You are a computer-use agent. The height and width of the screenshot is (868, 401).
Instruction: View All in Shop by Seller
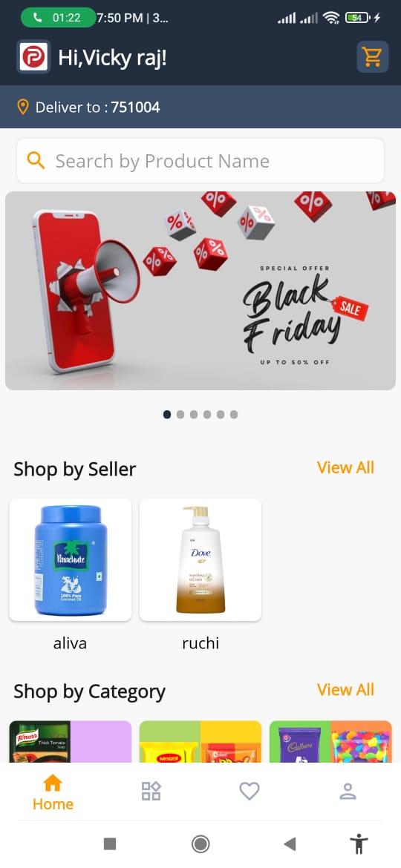click(x=345, y=468)
